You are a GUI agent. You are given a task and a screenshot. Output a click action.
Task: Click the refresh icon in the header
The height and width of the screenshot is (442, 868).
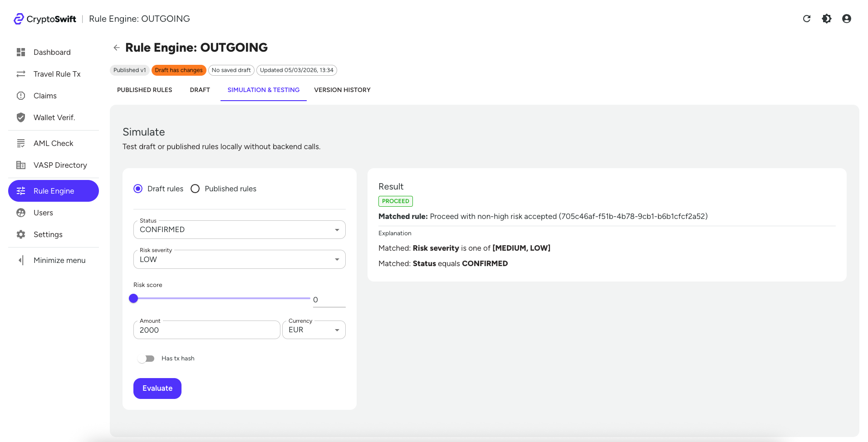pyautogui.click(x=806, y=19)
